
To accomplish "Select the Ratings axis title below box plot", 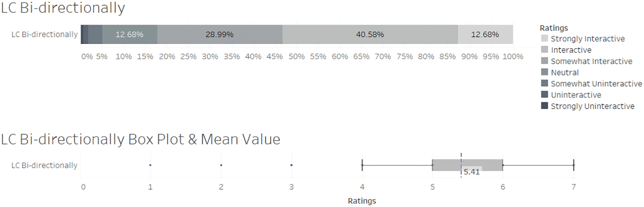I will [361, 201].
